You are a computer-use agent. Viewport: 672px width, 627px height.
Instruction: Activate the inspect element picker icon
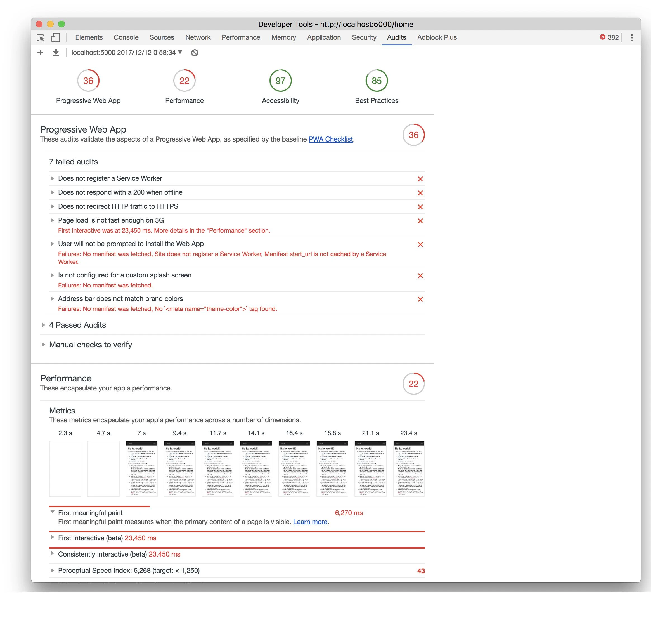(41, 37)
